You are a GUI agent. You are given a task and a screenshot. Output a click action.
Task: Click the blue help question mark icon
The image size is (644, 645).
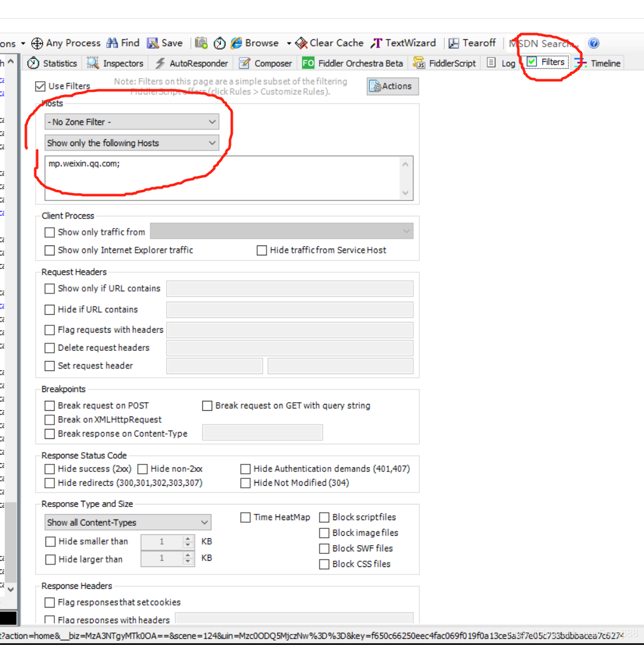pyautogui.click(x=593, y=43)
